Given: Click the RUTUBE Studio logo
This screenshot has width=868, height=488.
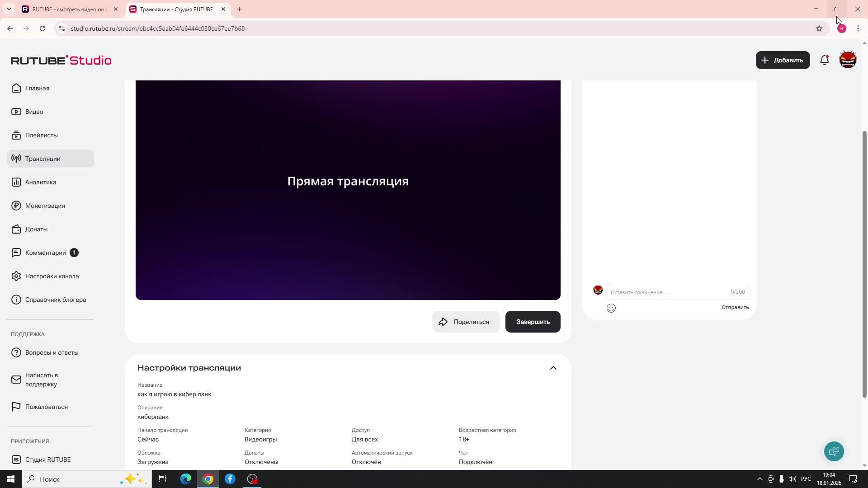Looking at the screenshot, I should click(61, 61).
